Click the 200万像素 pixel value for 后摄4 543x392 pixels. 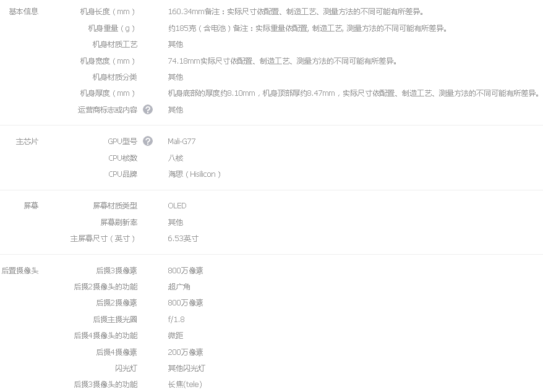(185, 352)
